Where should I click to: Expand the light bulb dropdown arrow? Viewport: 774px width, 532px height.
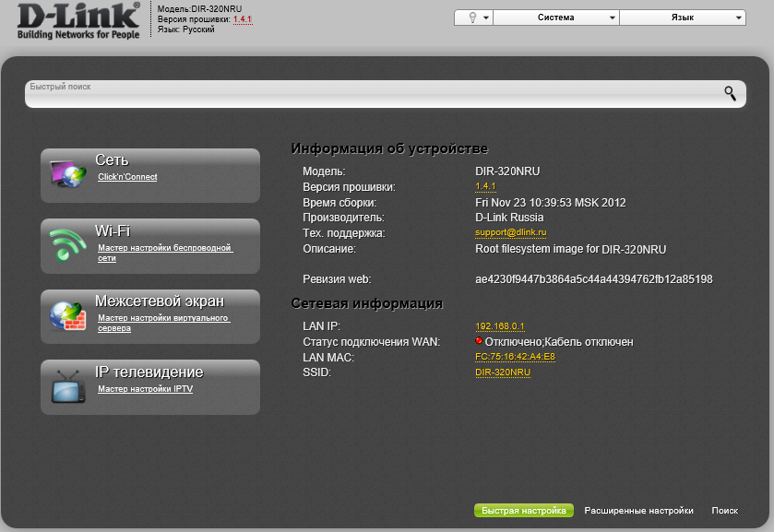coord(485,18)
